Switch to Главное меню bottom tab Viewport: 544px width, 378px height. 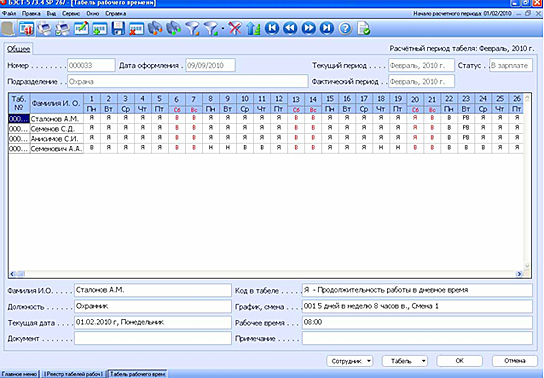pos(19,374)
